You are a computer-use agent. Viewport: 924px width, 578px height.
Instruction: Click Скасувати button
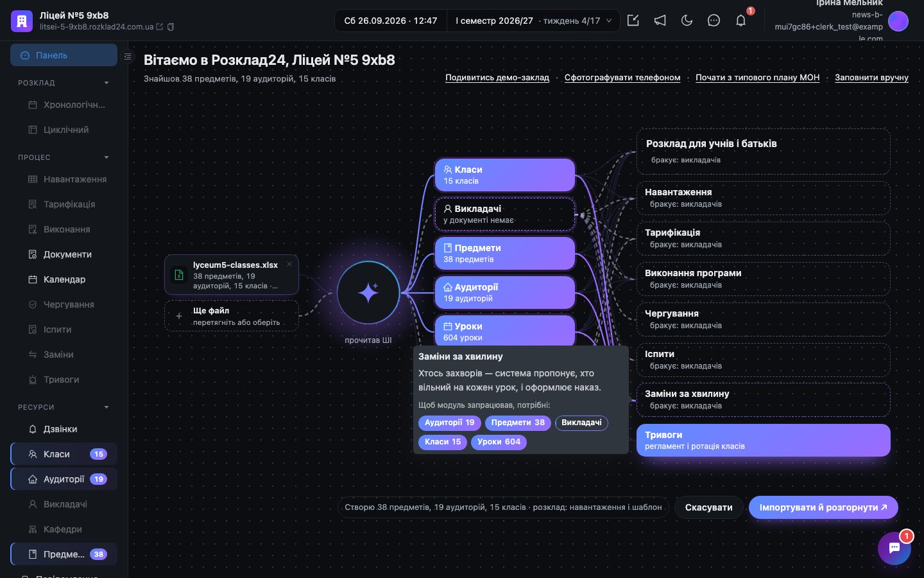708,507
